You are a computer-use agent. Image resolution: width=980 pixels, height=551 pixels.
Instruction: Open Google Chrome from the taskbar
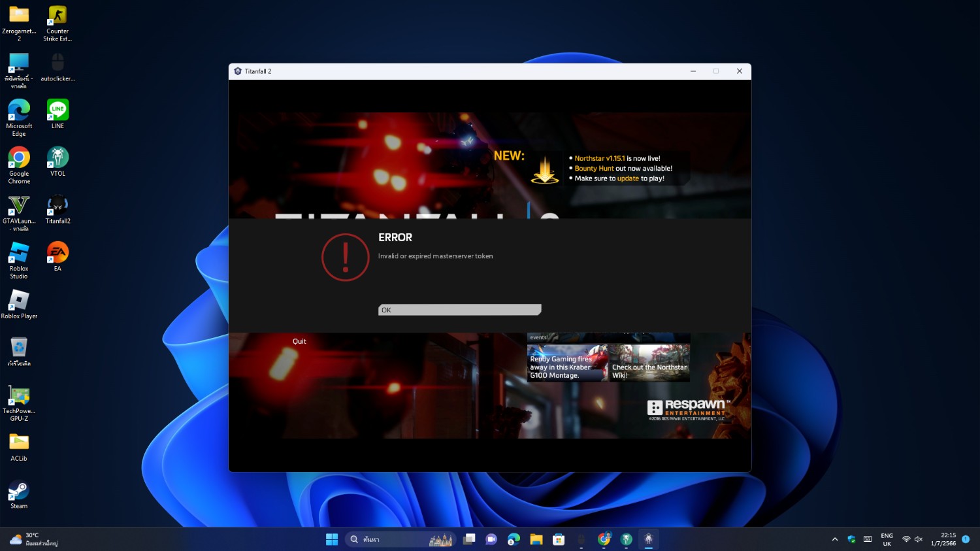click(x=604, y=539)
